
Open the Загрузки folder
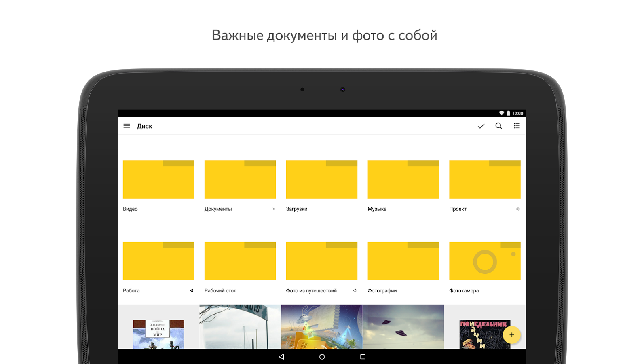point(322,179)
